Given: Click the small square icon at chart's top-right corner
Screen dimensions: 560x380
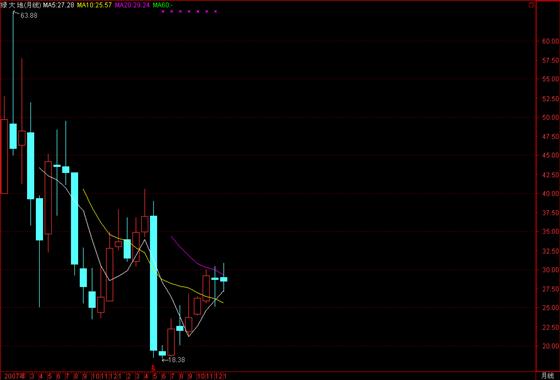Looking at the screenshot, I should pyautogui.click(x=531, y=5).
